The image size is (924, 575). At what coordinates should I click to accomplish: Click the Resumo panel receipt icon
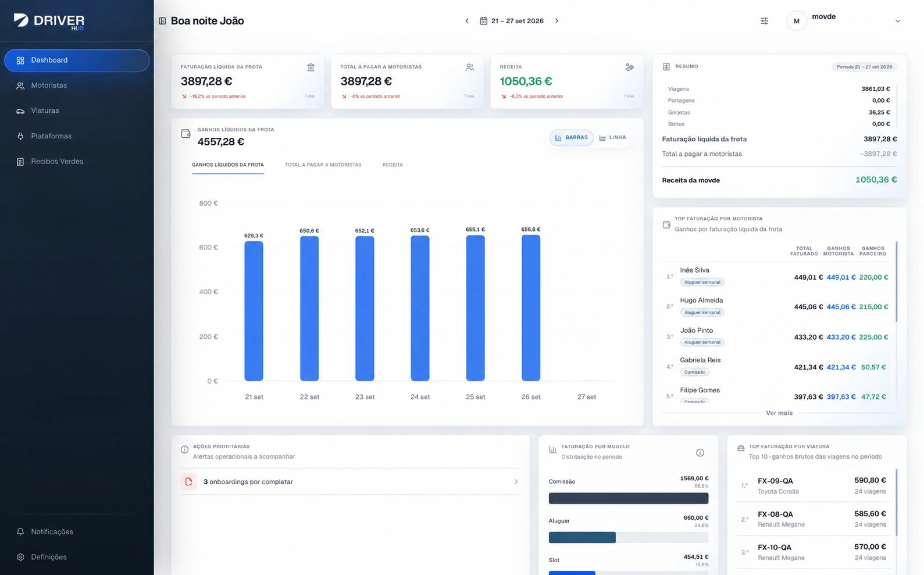(666, 67)
